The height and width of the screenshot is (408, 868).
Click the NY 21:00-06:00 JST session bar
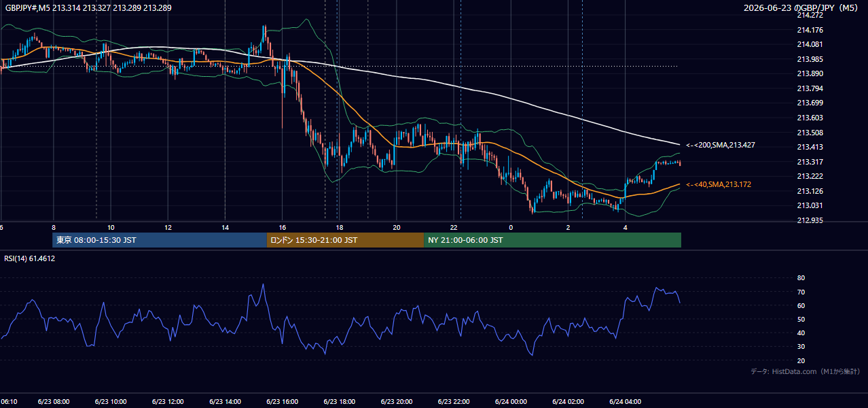pyautogui.click(x=552, y=240)
